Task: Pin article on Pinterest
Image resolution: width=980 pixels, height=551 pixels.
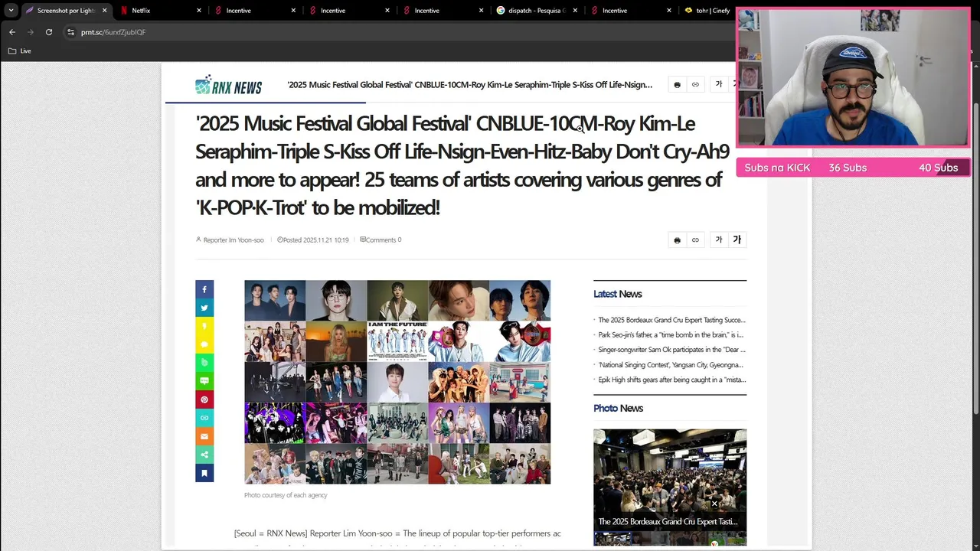Action: click(204, 399)
